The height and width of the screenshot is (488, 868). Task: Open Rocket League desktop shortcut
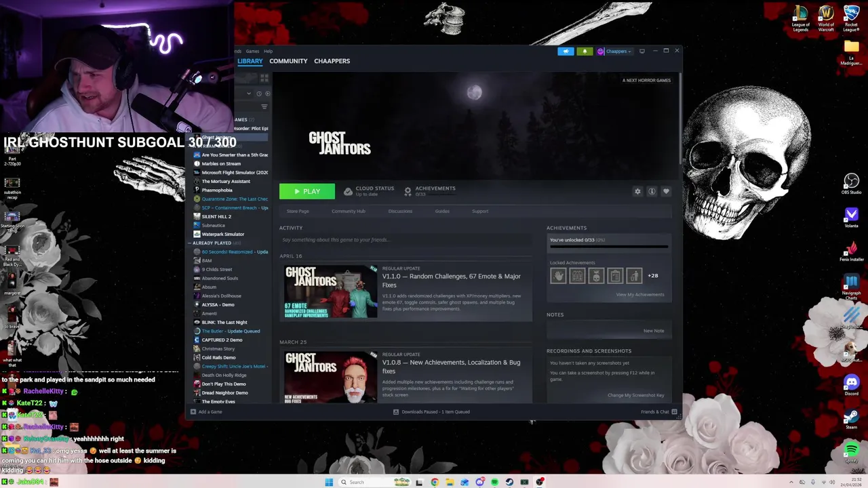click(x=851, y=18)
